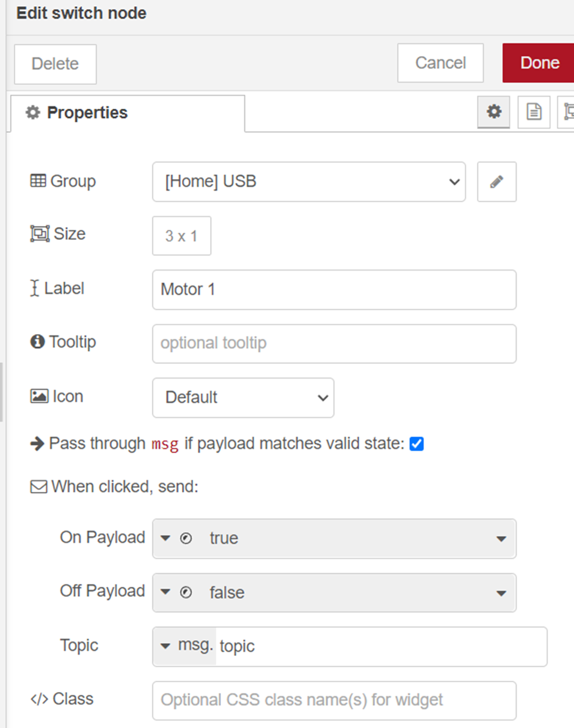This screenshot has width=574, height=728.
Task: Click the boolean type icon for Off Payload
Action: pos(186,593)
